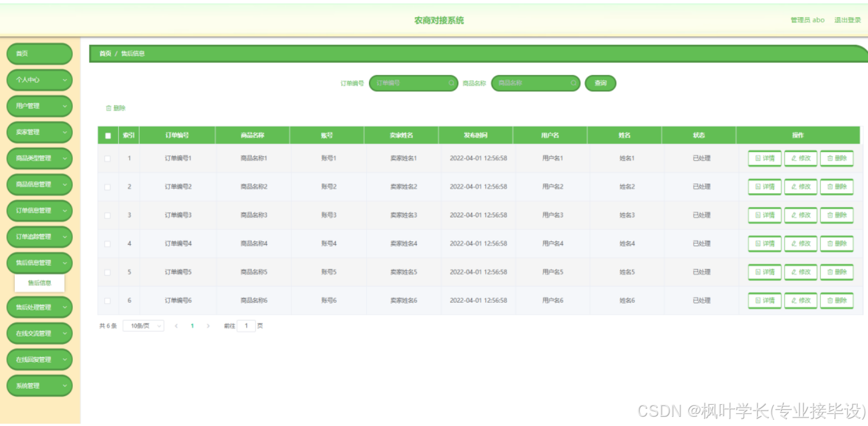Click 已处理 status in row 订单编号4
This screenshot has height=426, width=868.
point(702,244)
